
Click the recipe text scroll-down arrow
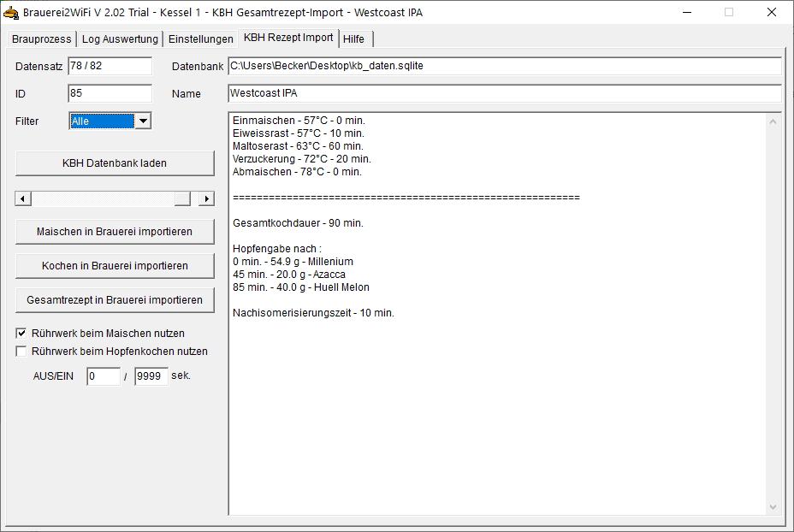coord(773,506)
